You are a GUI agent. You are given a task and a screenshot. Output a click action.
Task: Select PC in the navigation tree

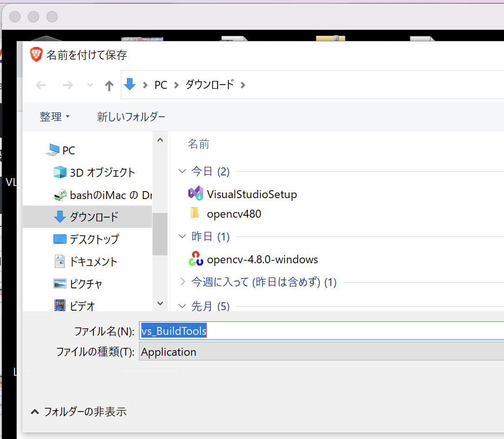point(68,151)
